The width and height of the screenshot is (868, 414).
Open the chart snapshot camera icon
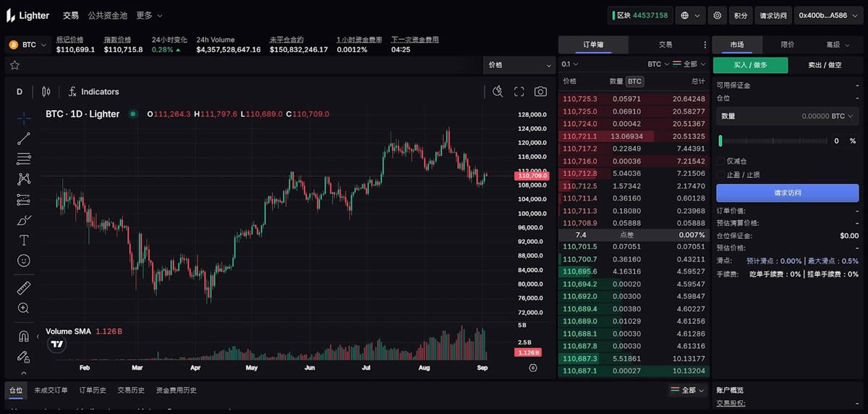[x=540, y=92]
